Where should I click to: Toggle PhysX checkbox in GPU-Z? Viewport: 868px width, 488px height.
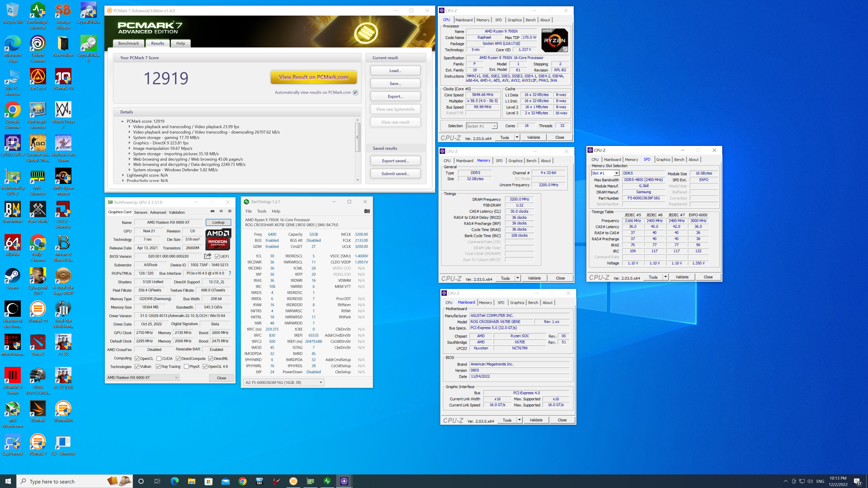[x=186, y=366]
